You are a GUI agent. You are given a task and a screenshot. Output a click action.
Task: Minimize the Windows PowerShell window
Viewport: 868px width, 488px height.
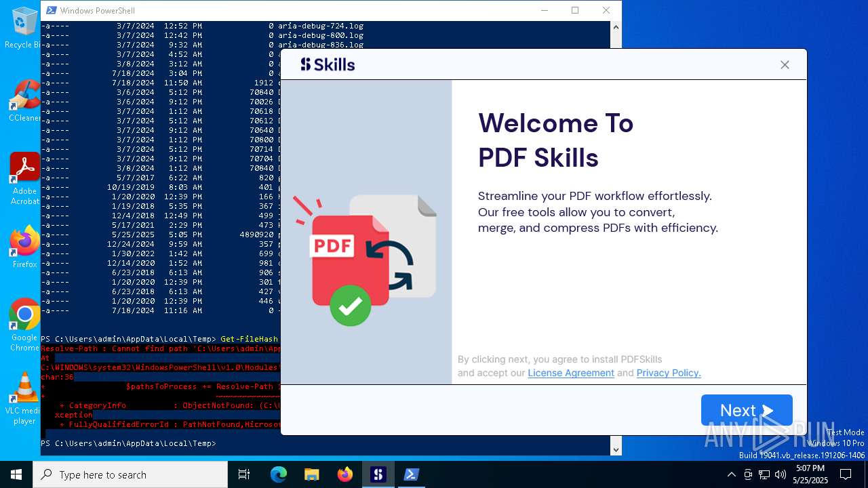coord(545,10)
